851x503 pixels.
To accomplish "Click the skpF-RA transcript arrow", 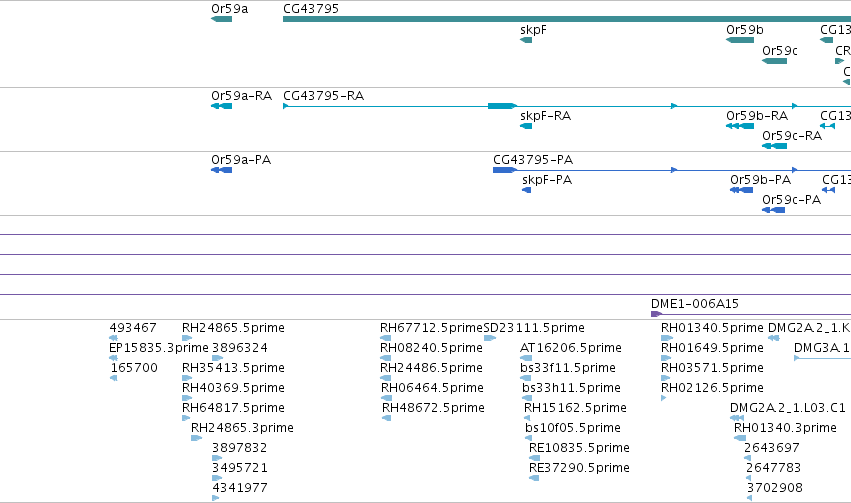I will pos(526,126).
